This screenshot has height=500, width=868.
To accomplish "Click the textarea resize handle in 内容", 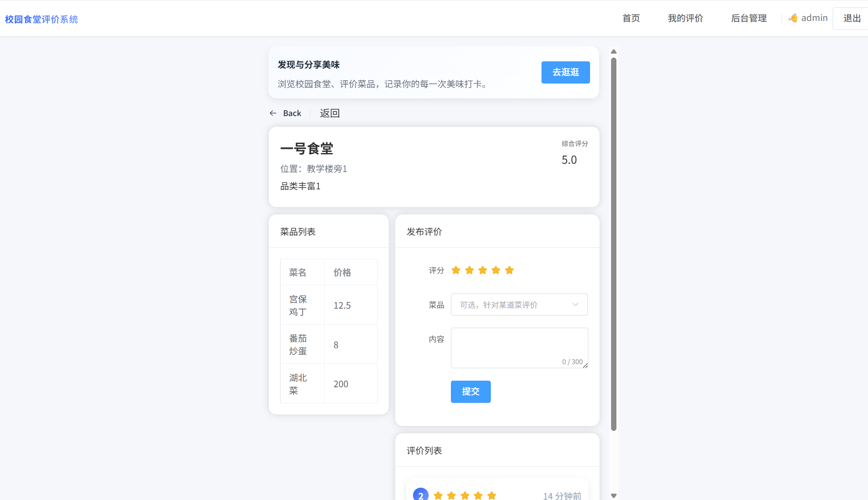I will 585,365.
